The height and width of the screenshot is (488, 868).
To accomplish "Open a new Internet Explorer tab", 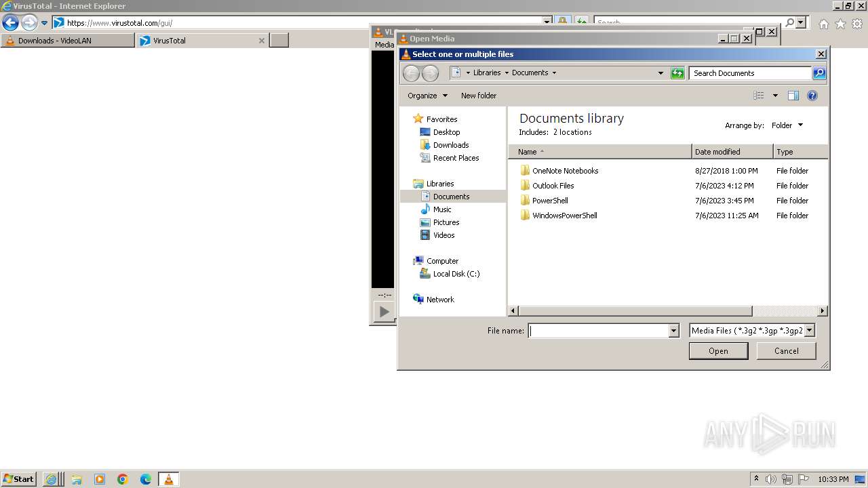I will (279, 41).
